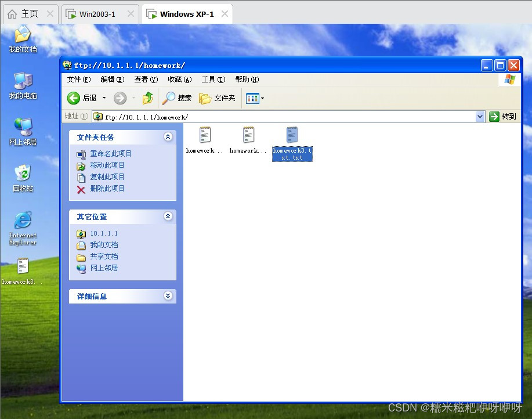Click 我的文档 desktop icon
This screenshot has width=532, height=419.
(23, 39)
